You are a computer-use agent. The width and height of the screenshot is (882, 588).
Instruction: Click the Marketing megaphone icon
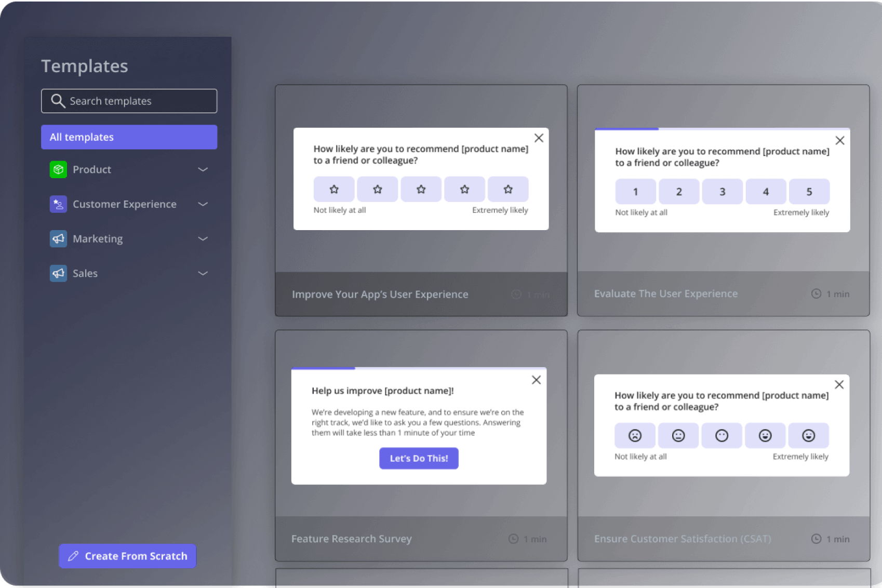58,239
